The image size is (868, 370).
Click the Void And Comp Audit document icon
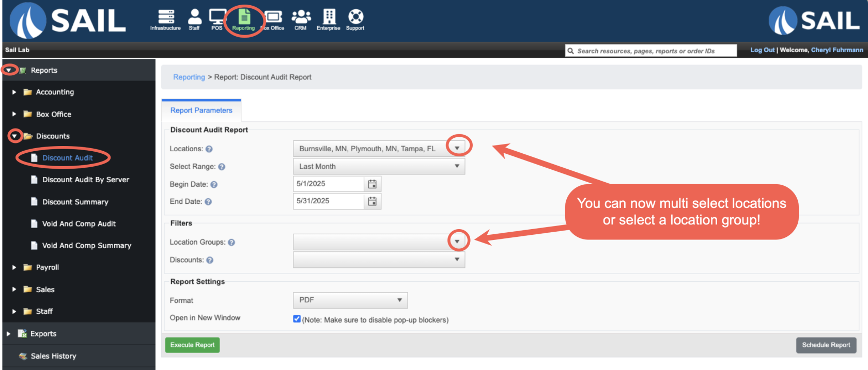point(34,223)
